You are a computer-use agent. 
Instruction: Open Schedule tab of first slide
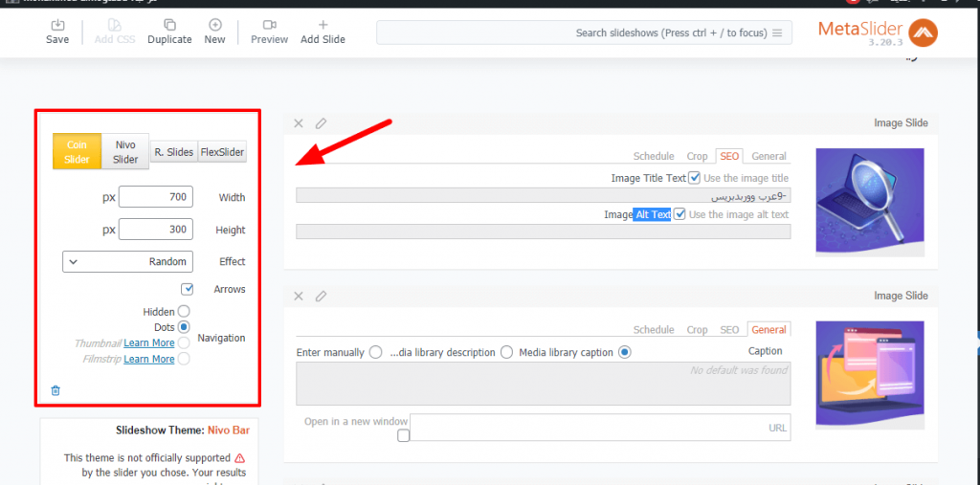[x=654, y=156]
